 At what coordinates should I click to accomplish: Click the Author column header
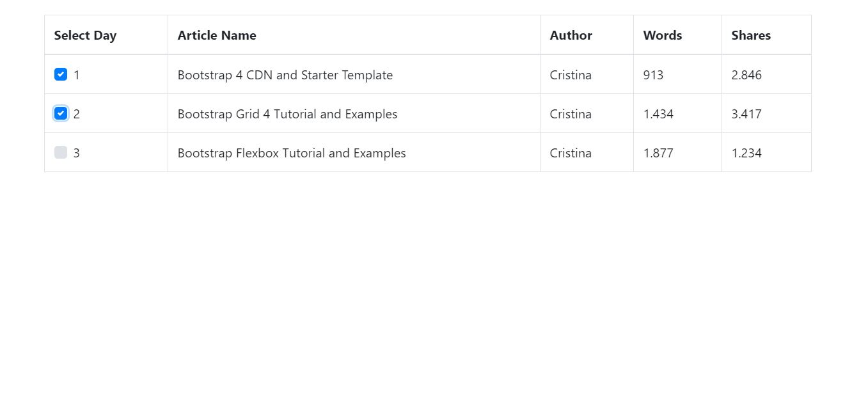coord(570,35)
